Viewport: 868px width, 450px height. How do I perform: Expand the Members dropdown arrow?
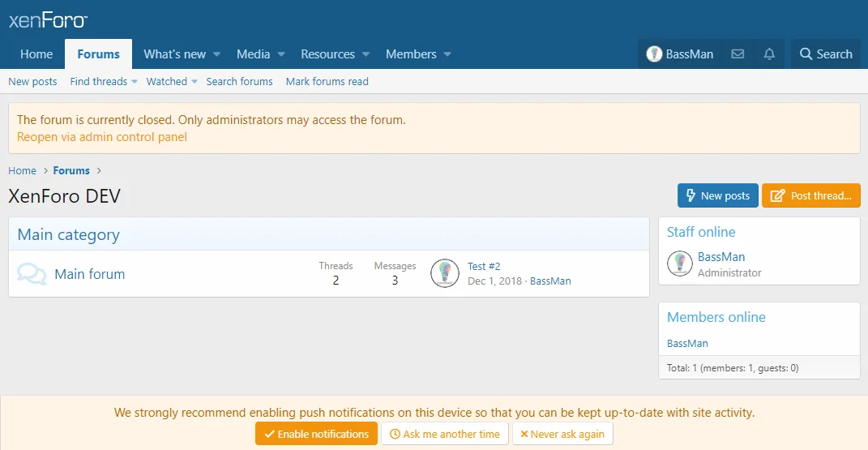pos(447,54)
